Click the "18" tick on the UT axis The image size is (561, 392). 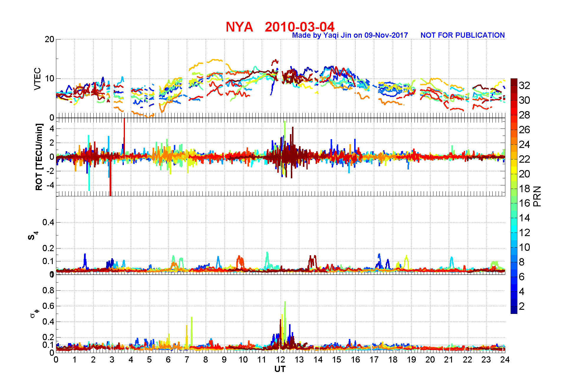(393, 360)
